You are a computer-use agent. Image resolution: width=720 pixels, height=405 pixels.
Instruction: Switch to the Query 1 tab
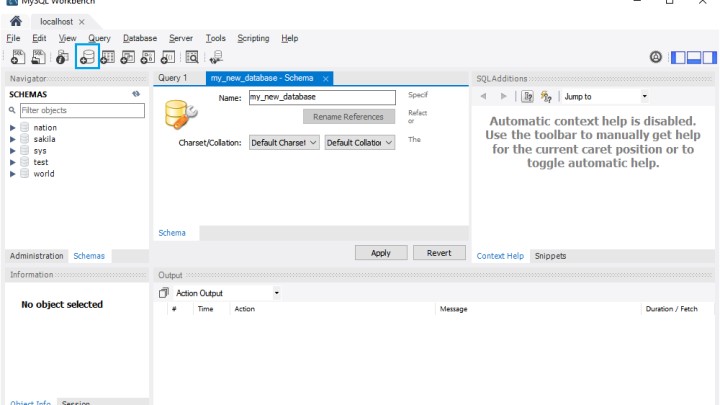tap(173, 78)
